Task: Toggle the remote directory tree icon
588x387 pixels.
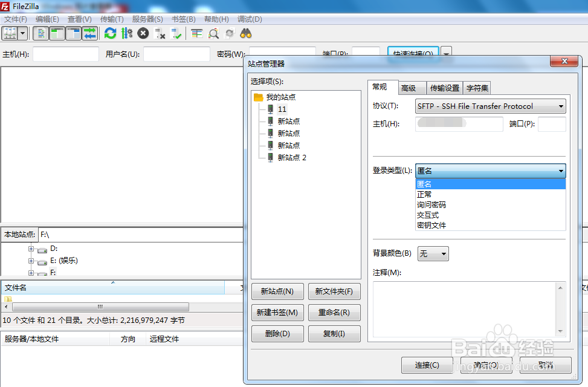Action: 74,33
